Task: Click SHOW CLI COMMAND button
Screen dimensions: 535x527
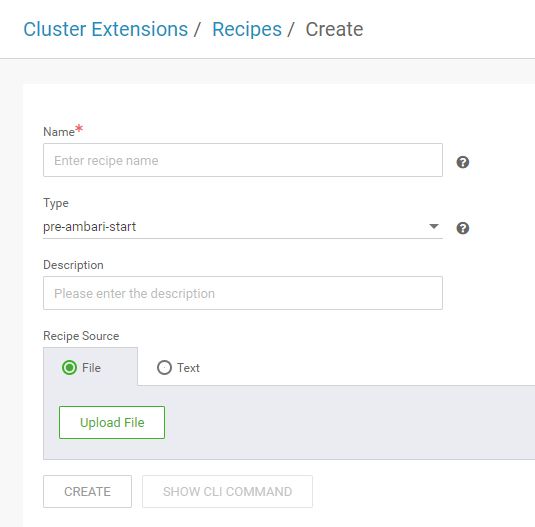Action: click(x=227, y=492)
